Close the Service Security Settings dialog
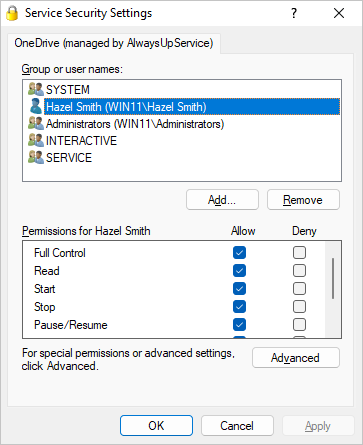363x445 pixels. click(x=339, y=13)
